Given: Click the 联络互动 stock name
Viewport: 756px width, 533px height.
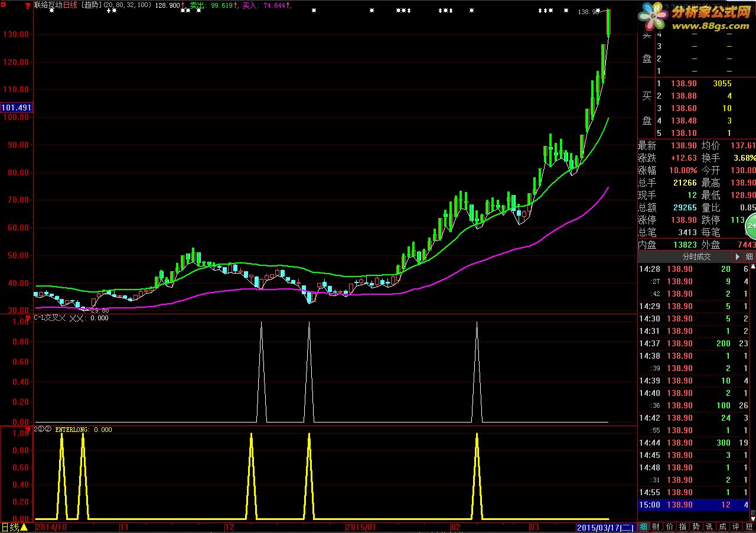Looking at the screenshot, I should coord(48,5).
